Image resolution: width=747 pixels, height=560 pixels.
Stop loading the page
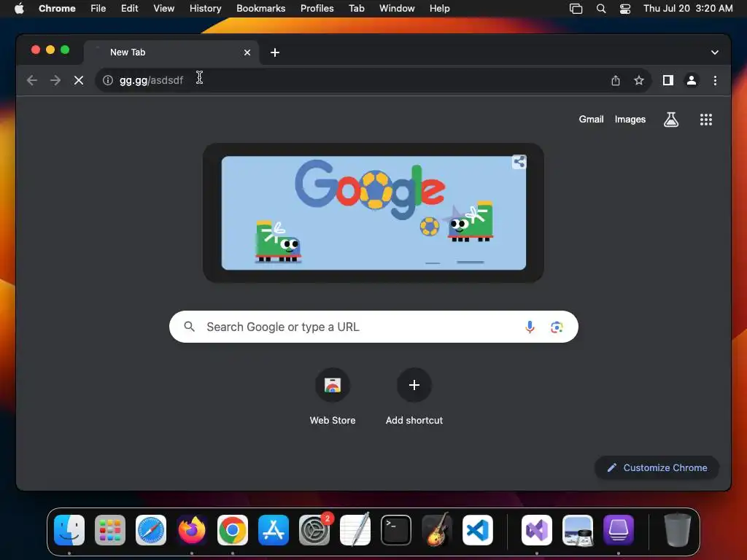(79, 80)
